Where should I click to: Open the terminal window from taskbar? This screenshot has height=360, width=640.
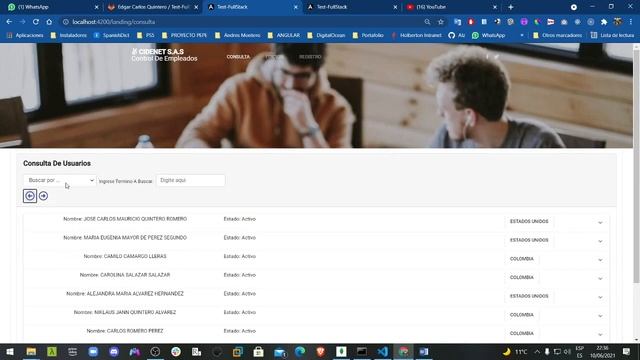tap(362, 352)
